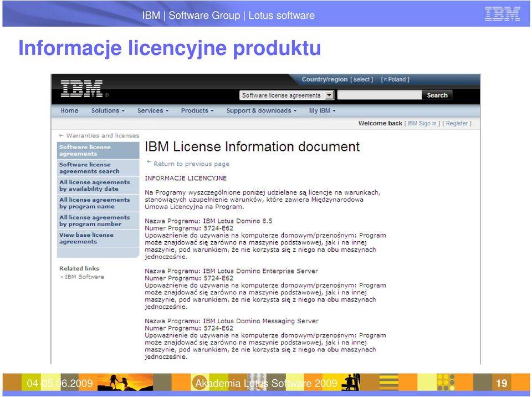Click the website search text field
The width and height of the screenshot is (532, 397).
[x=380, y=95]
